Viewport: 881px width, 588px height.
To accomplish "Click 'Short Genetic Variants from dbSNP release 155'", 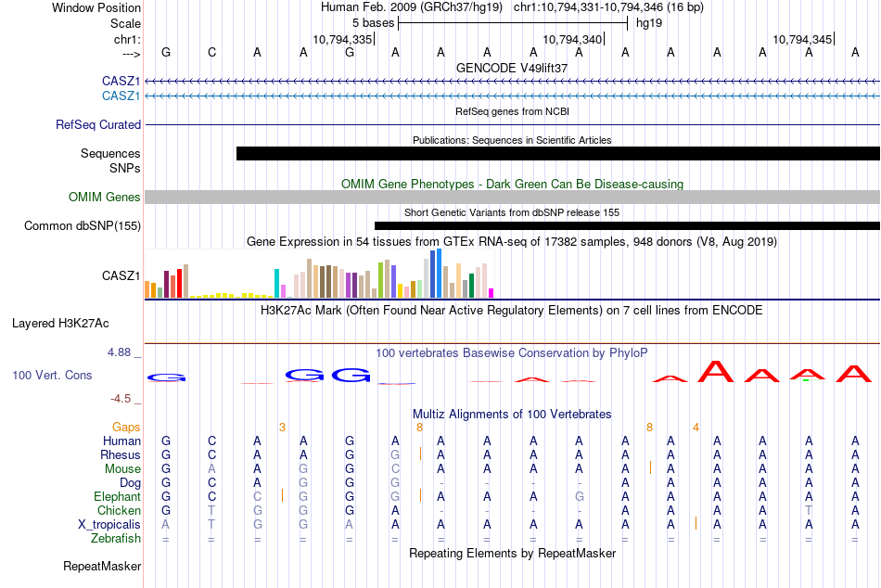I will click(x=512, y=212).
